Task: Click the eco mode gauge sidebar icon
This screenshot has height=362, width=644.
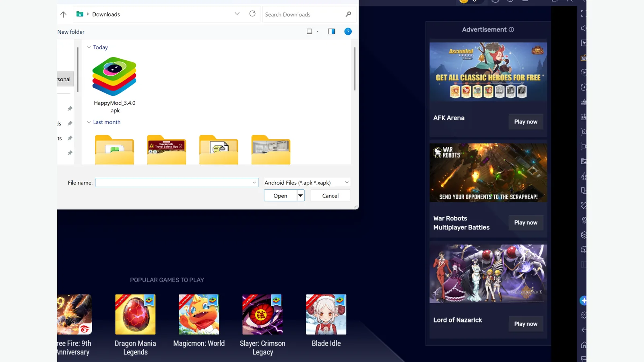Action: [x=583, y=250]
